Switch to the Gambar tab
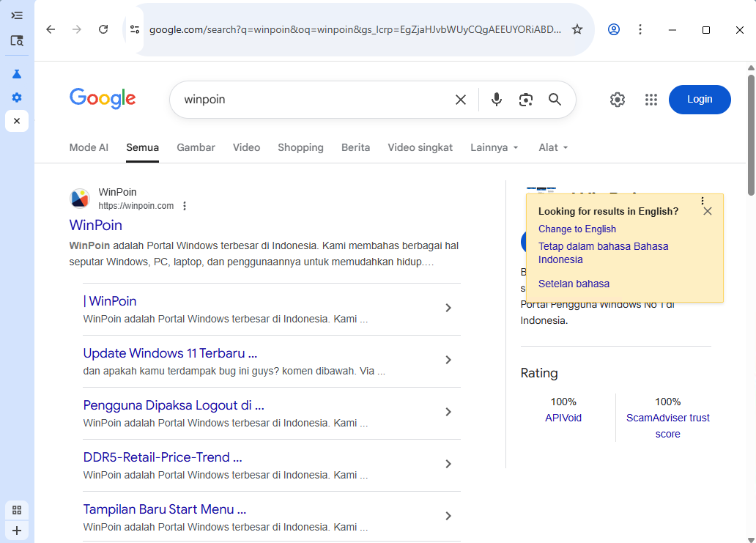This screenshot has width=756, height=543. (x=196, y=147)
